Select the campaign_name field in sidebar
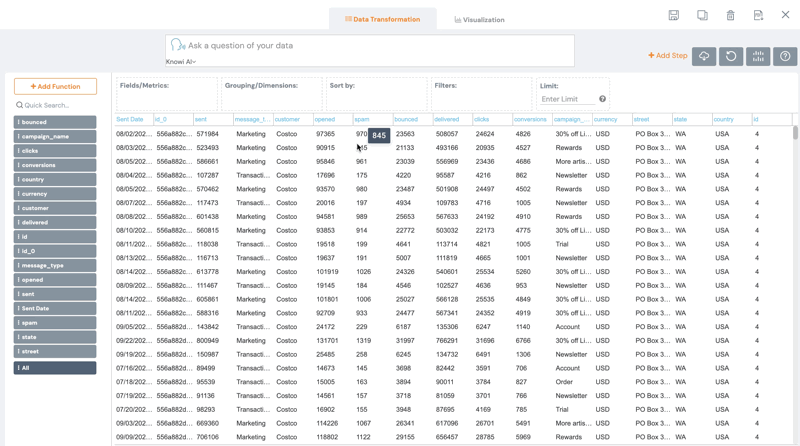 pyautogui.click(x=56, y=136)
